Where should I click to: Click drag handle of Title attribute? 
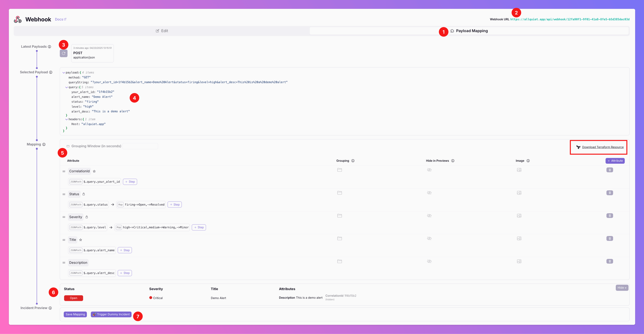64,240
